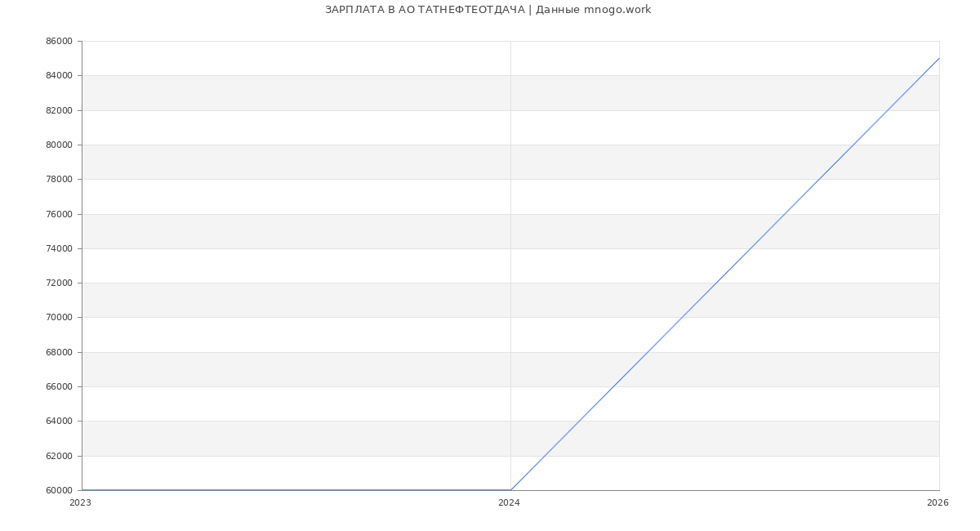This screenshot has height=531, width=980.
Task: Click the 2024 x-axis label
Action: coord(509,503)
